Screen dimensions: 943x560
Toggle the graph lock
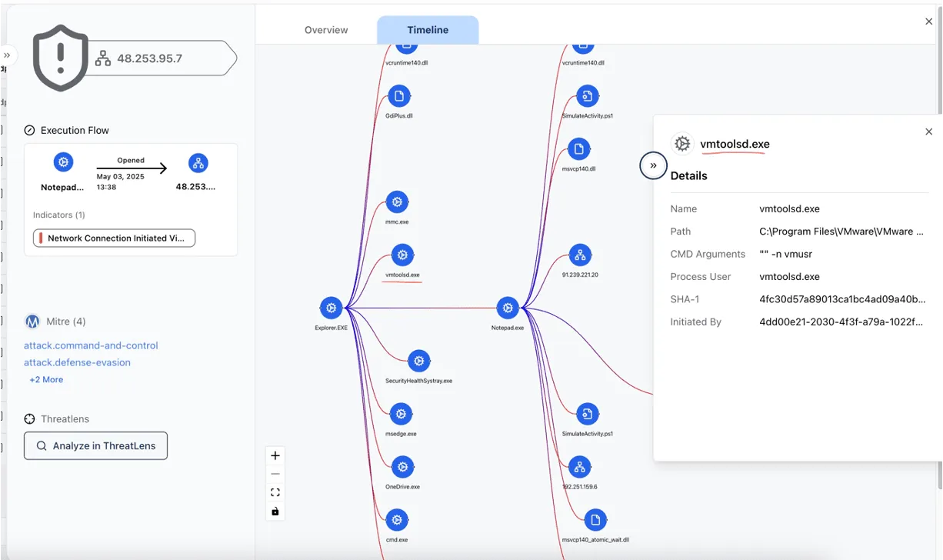[x=275, y=512]
